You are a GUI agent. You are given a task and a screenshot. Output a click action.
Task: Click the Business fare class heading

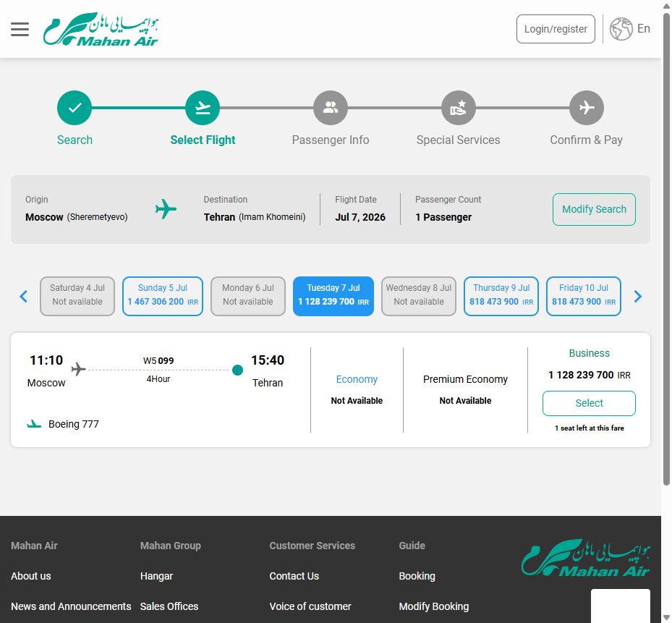tap(589, 353)
